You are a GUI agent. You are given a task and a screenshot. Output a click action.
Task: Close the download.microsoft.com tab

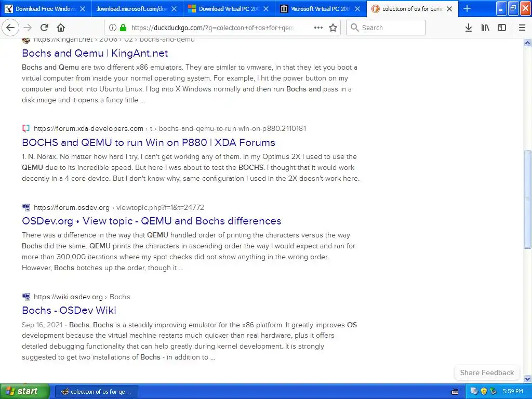[x=174, y=9]
